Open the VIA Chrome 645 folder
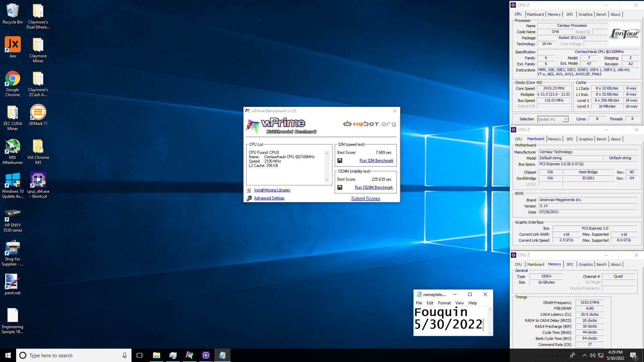Image resolution: width=644 pixels, height=362 pixels. tap(38, 152)
